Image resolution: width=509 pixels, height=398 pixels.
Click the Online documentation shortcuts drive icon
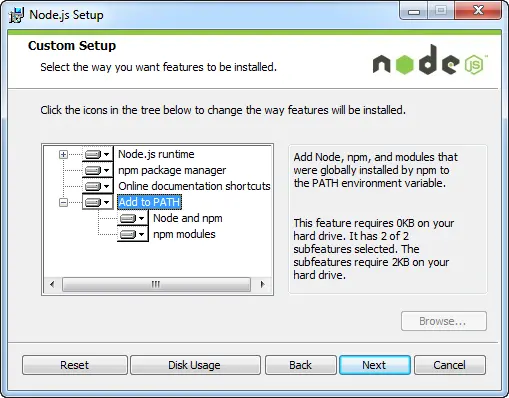pos(93,186)
